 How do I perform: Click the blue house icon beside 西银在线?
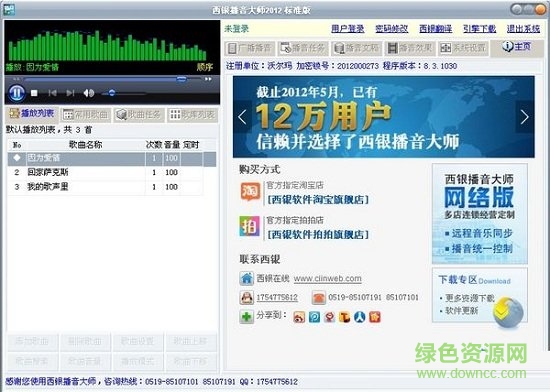[x=247, y=278]
